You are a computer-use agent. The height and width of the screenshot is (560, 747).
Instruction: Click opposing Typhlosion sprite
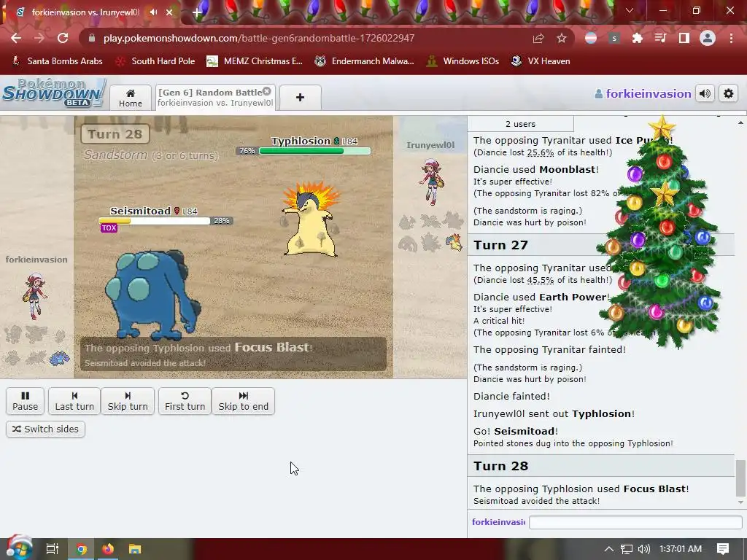click(311, 220)
